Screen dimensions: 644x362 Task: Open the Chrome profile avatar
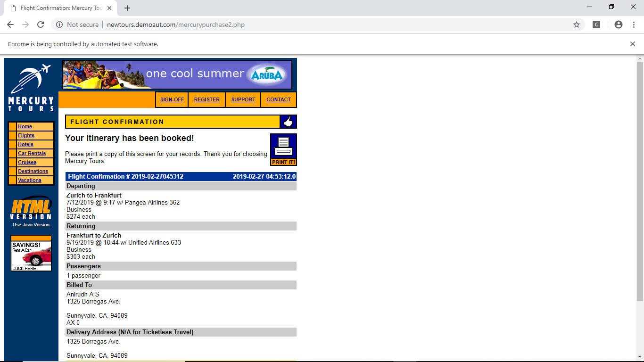click(x=619, y=25)
